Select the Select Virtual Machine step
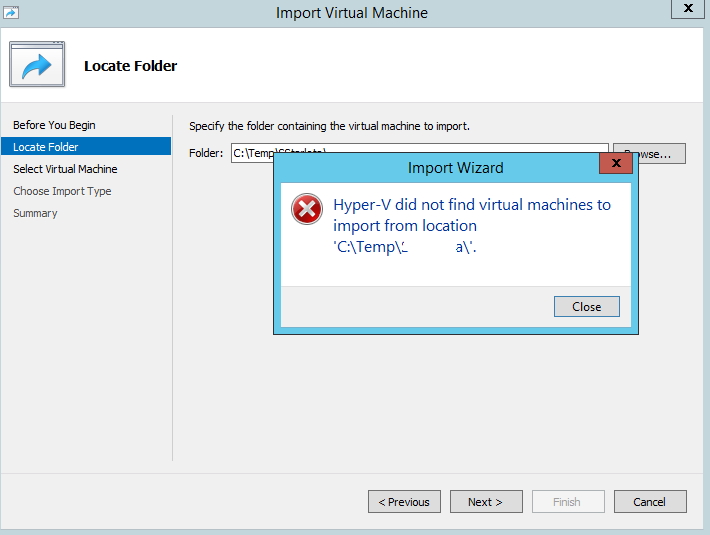 point(65,169)
